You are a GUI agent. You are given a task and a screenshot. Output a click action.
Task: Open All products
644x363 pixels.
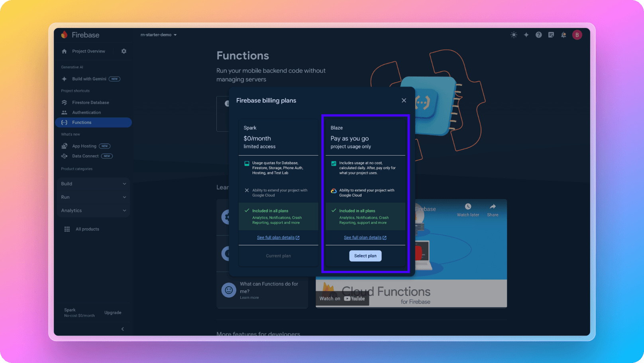coord(87,229)
